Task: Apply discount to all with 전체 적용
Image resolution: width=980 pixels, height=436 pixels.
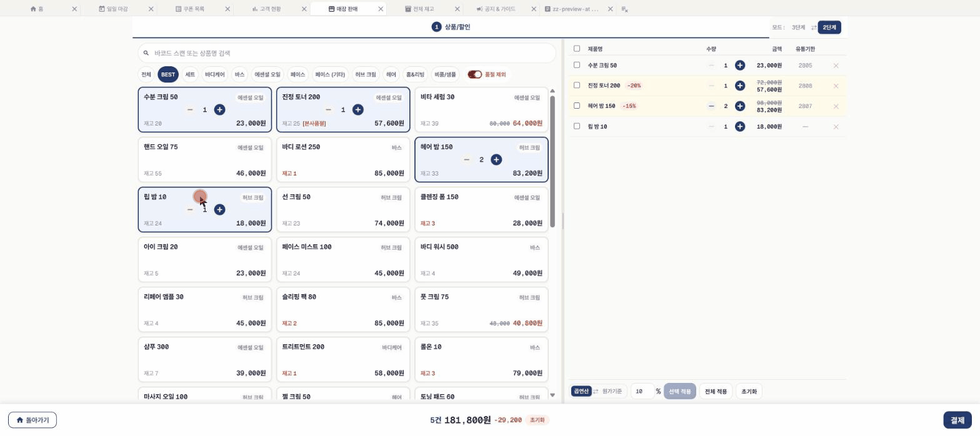Action: [x=716, y=392]
